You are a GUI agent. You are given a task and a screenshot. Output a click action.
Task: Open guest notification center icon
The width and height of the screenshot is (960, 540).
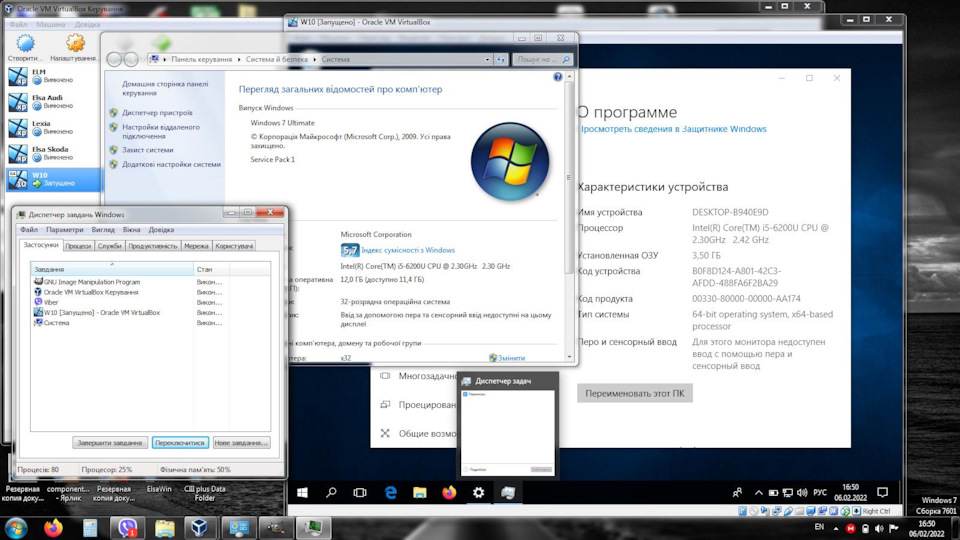882,492
